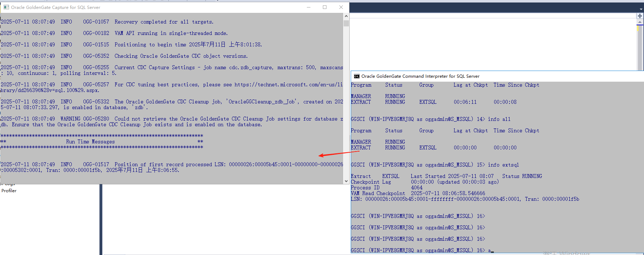Click the OGG-01517 message code
644x255 pixels.
[96, 164]
